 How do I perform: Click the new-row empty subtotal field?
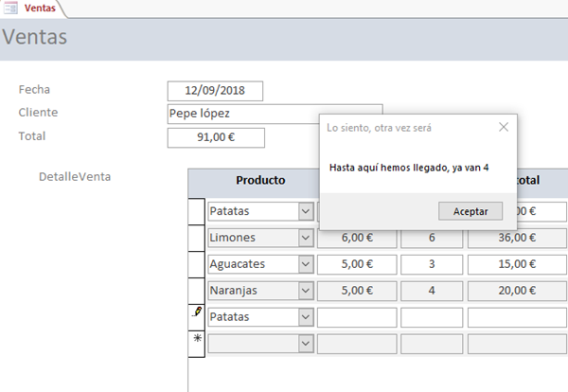517,344
